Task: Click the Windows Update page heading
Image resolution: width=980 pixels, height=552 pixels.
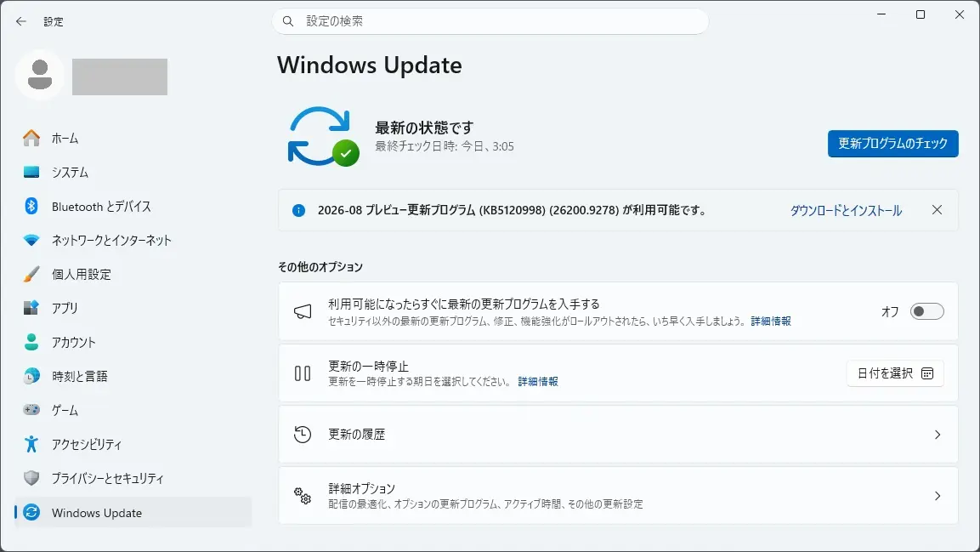Action: pyautogui.click(x=370, y=65)
